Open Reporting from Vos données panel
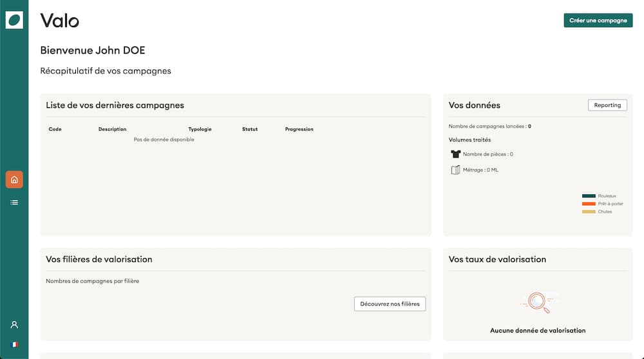The width and height of the screenshot is (644, 359). 607,105
